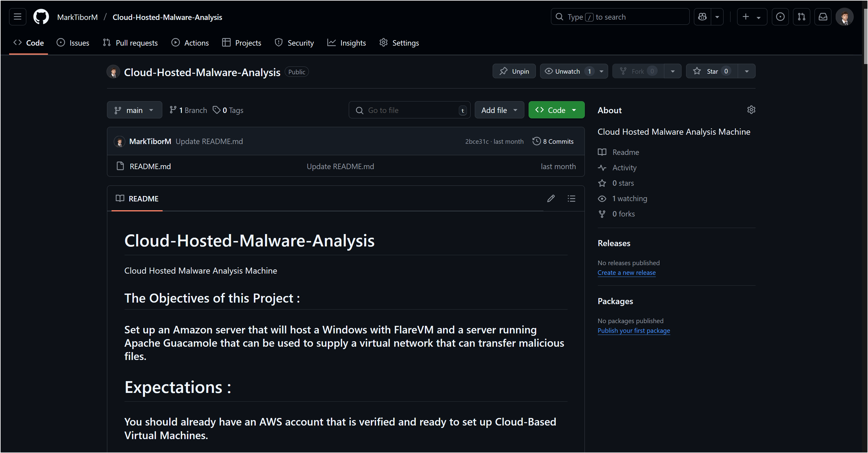View the 8 Commits history
The height and width of the screenshot is (453, 868).
coord(553,141)
